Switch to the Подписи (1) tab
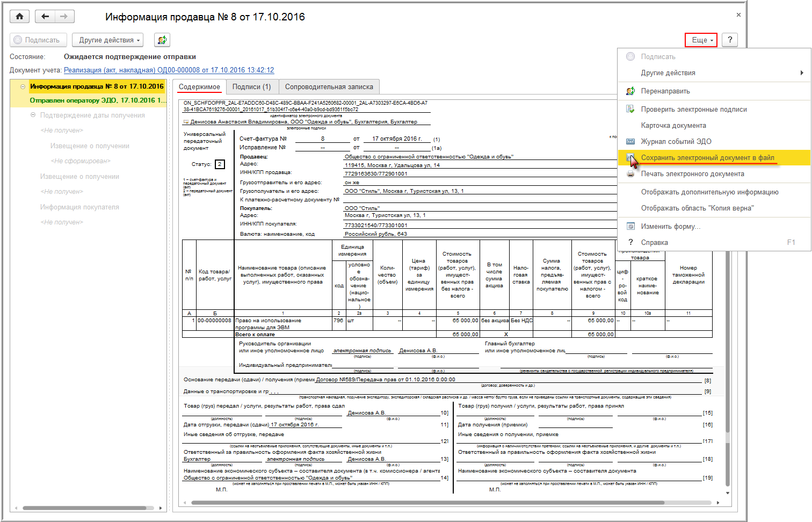 (251, 86)
